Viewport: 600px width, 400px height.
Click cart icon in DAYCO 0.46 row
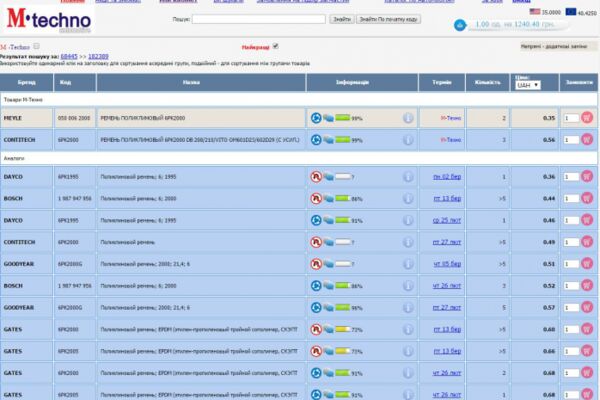tap(587, 220)
